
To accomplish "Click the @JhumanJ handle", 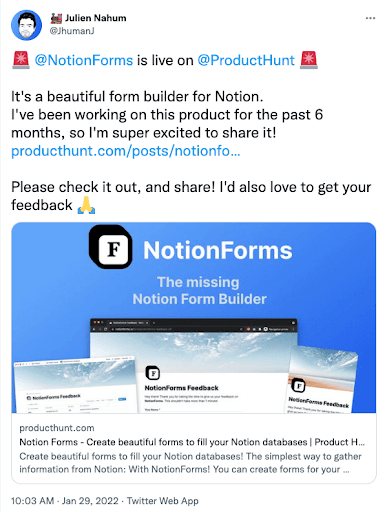I will [72, 31].
